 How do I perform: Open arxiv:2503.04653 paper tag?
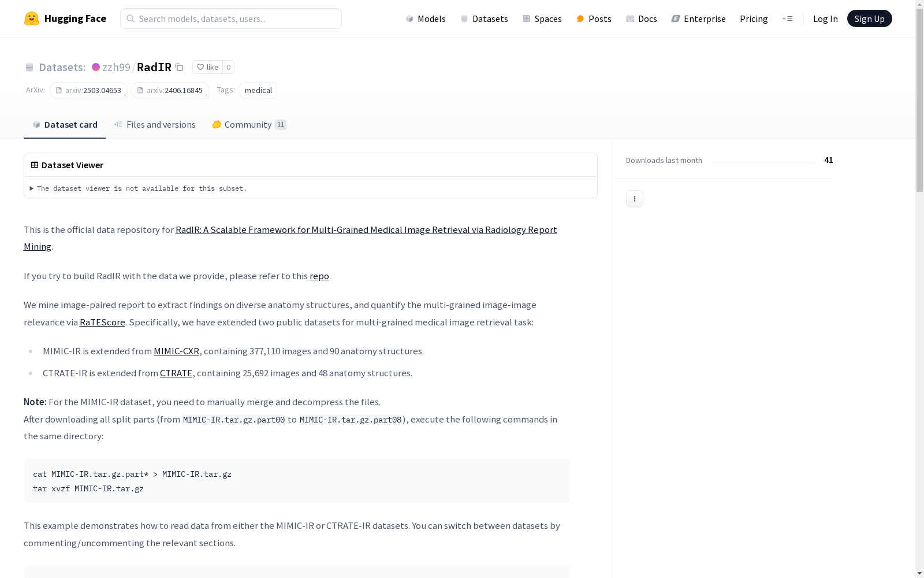(x=88, y=90)
